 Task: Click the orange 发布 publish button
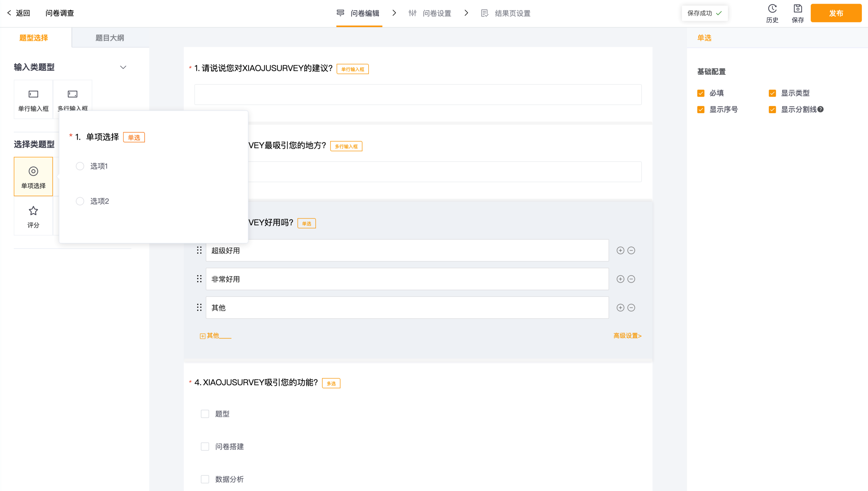click(836, 13)
